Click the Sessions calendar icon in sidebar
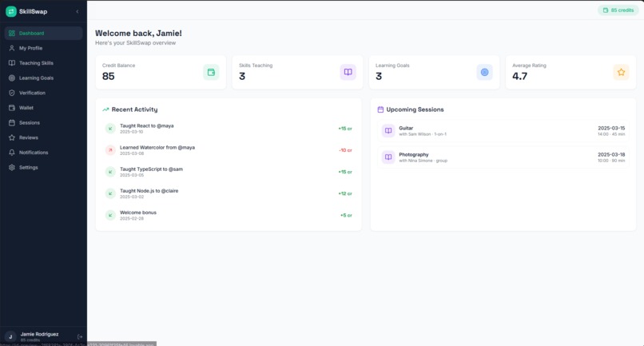Screen dimensions: 644x346 click(12, 123)
